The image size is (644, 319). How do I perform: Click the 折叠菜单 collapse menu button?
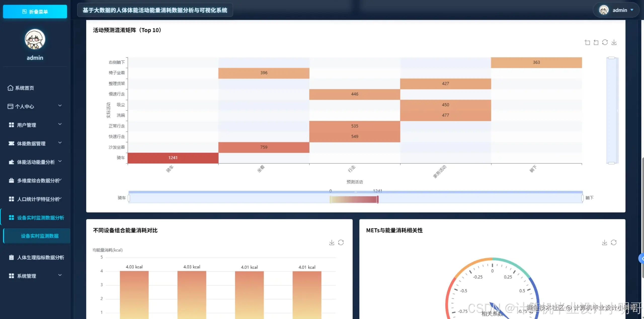click(35, 12)
